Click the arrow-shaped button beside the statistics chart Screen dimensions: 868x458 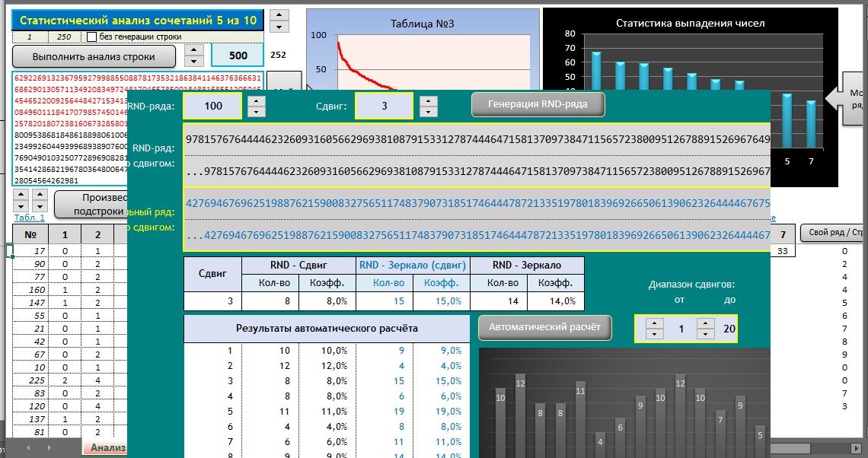(x=846, y=99)
